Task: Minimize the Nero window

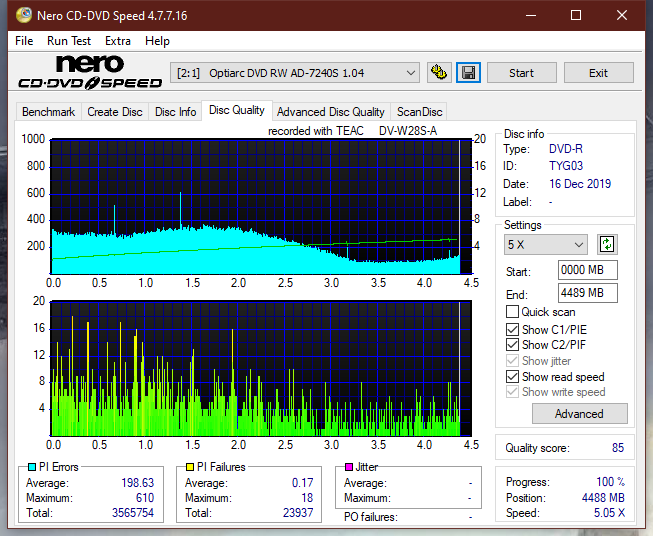Action: [x=531, y=15]
